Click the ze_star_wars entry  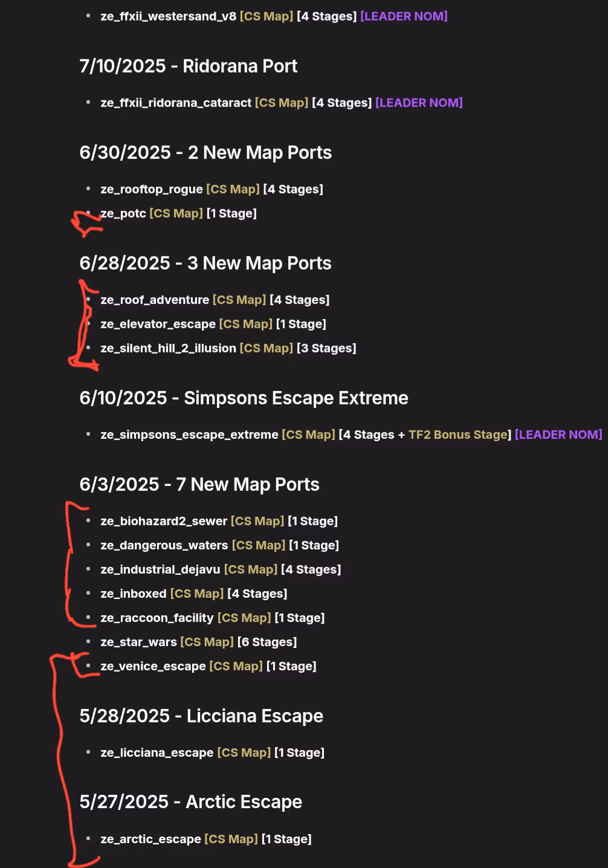coord(138,642)
